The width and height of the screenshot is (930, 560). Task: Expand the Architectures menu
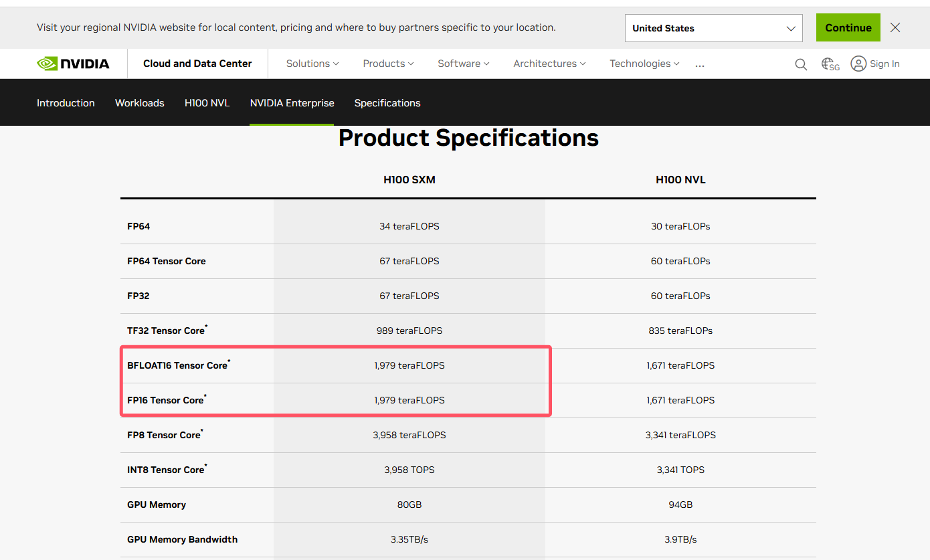(549, 64)
